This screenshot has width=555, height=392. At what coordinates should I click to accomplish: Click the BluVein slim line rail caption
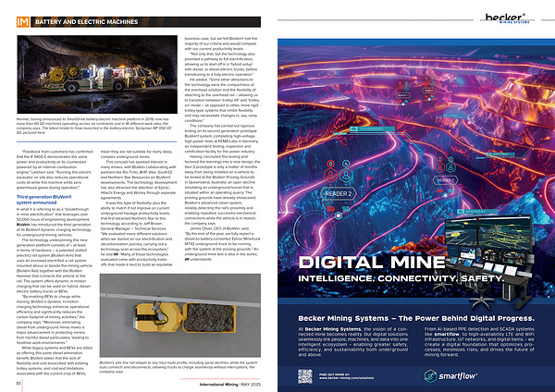pos(179,367)
